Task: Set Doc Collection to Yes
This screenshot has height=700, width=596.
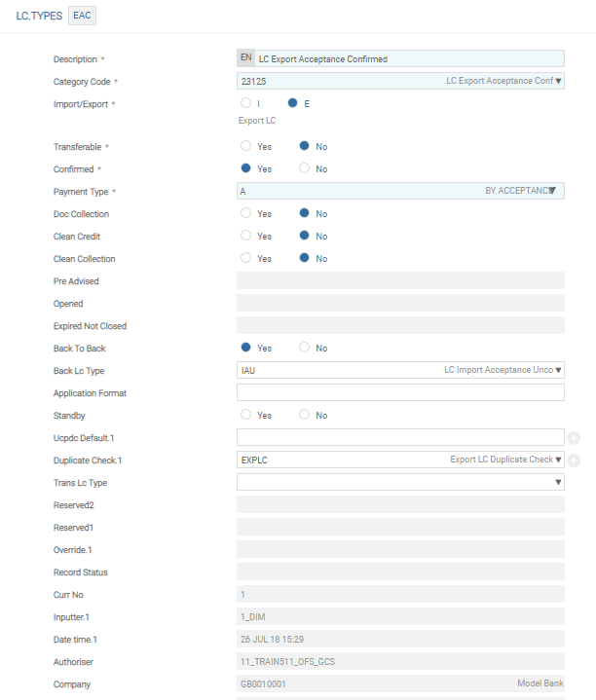Action: pos(245,213)
